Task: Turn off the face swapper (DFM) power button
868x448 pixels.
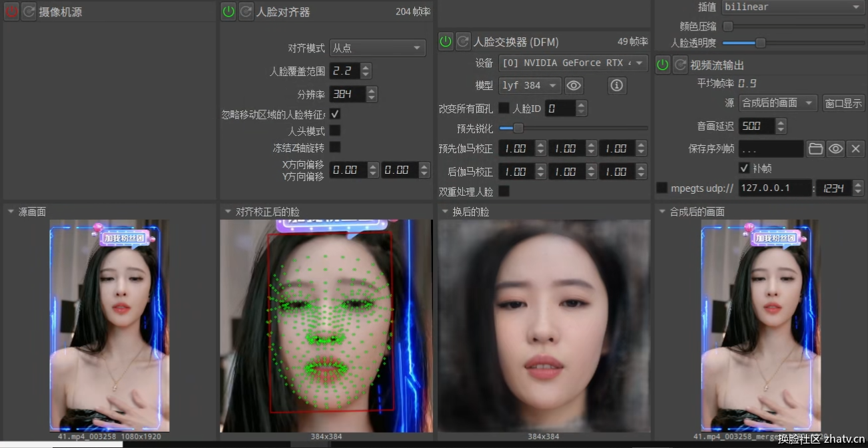Action: click(x=446, y=41)
